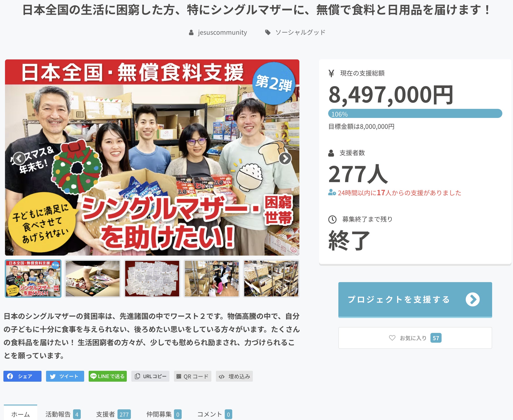Switch to the 活動報告 tab
The width and height of the screenshot is (513, 420).
(x=63, y=414)
